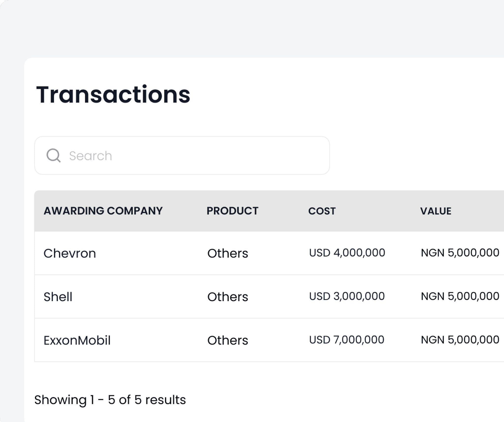
Task: Sort by the AWARDING COMPANY column header
Action: point(103,211)
